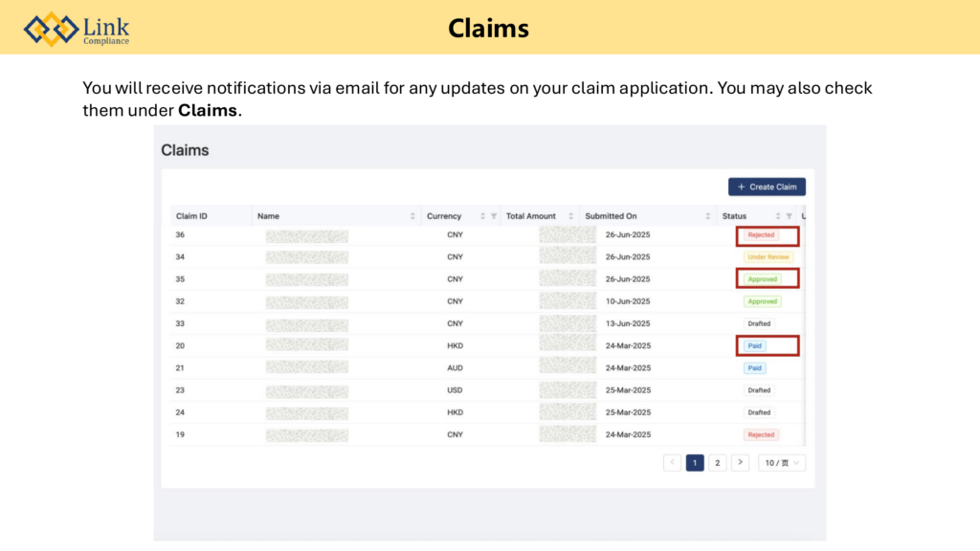This screenshot has height=551, width=980.
Task: Click the Rejected status on claim 36
Action: click(x=761, y=235)
